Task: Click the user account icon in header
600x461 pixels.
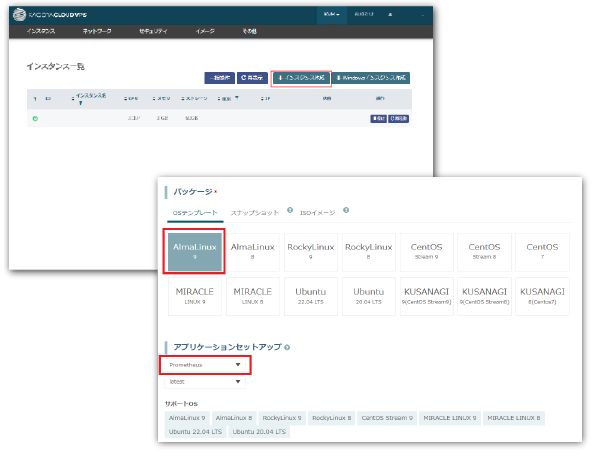Action: pos(392,15)
